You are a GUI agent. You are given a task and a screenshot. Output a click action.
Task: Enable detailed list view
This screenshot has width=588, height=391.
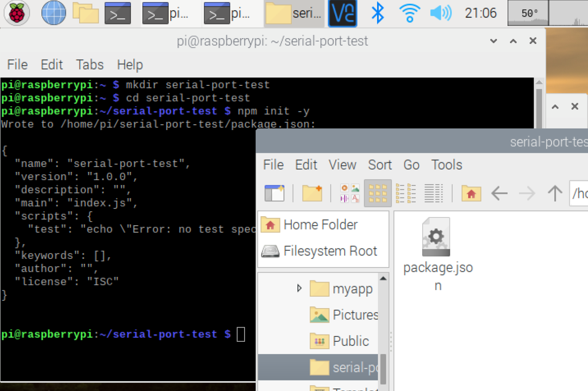click(x=434, y=193)
